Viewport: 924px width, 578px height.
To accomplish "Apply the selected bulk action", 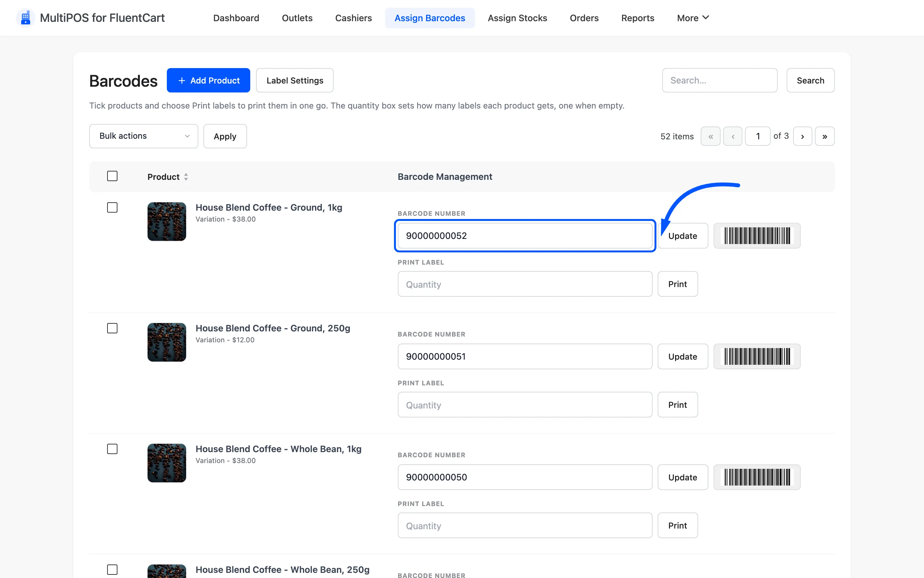I will (225, 136).
